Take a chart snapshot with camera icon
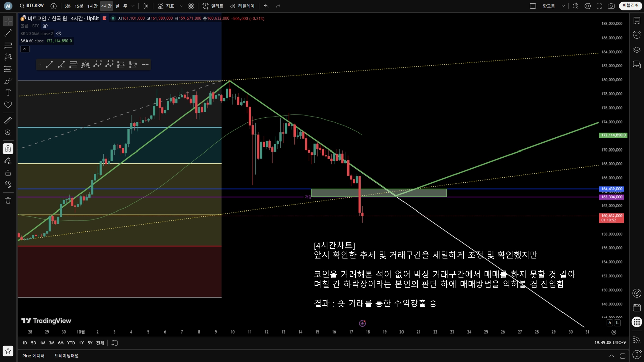This screenshot has height=362, width=644. click(611, 6)
